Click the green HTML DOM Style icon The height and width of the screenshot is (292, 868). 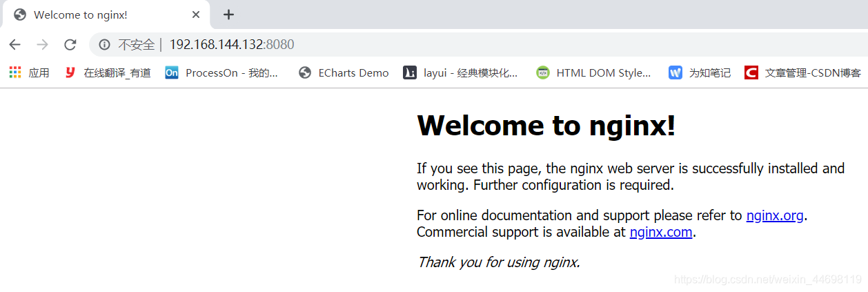543,72
